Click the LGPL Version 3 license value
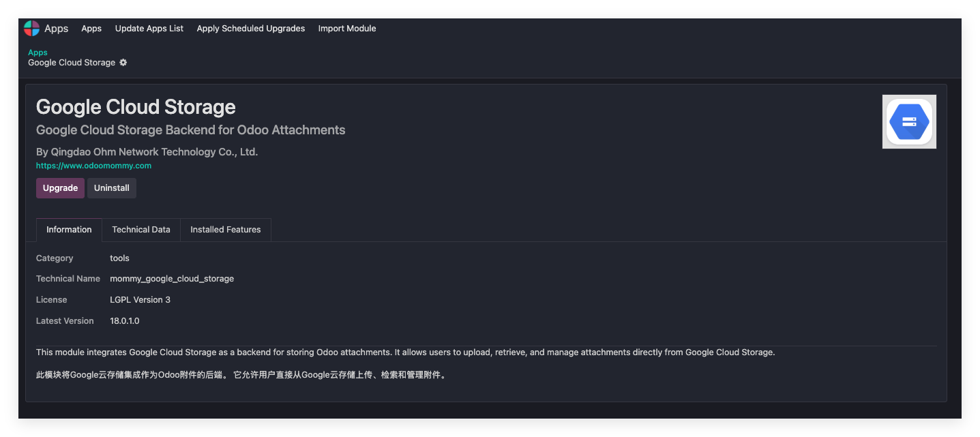980x437 pixels. pyautogui.click(x=140, y=300)
